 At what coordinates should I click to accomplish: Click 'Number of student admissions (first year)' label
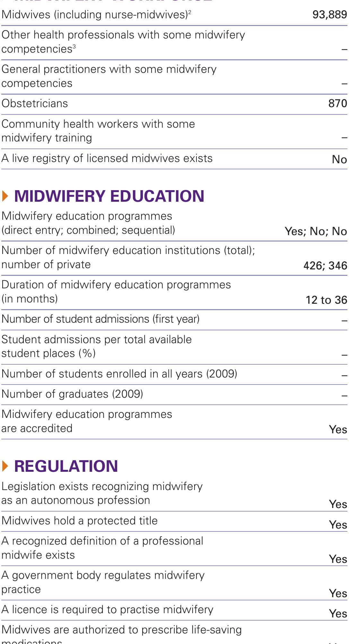pos(100,319)
